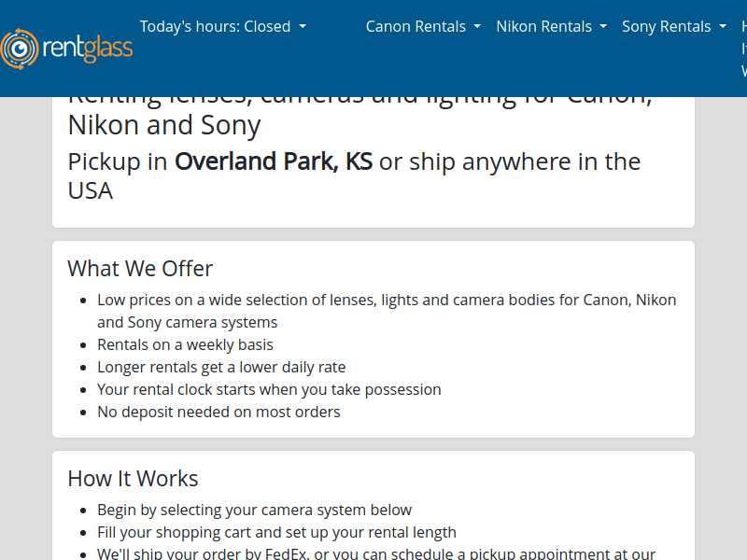The image size is (747, 560).
Task: Click Your rental clock starts bullet text
Action: 269,389
